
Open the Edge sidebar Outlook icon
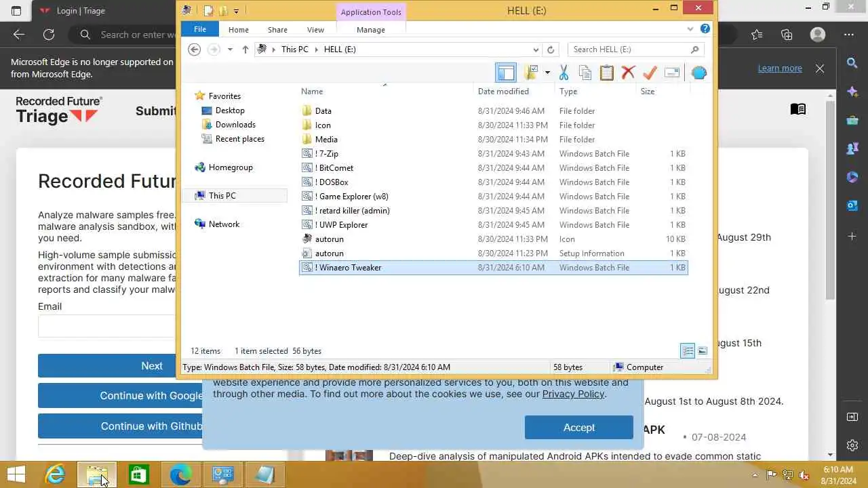852,205
